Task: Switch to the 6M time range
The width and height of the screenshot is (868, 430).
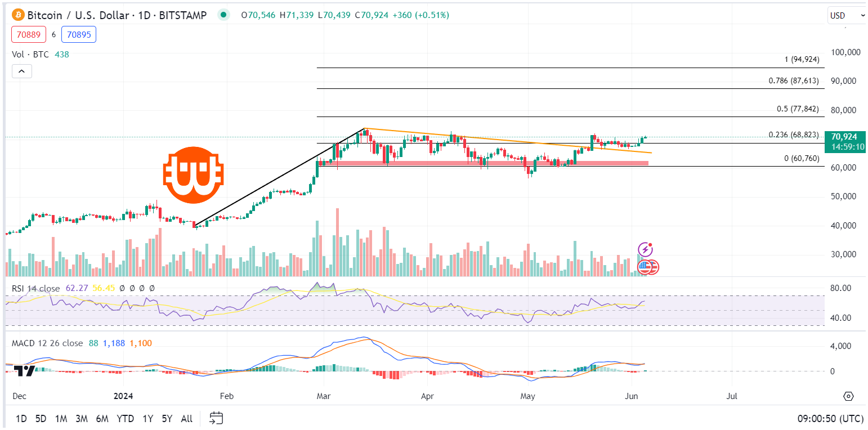Action: tap(102, 419)
